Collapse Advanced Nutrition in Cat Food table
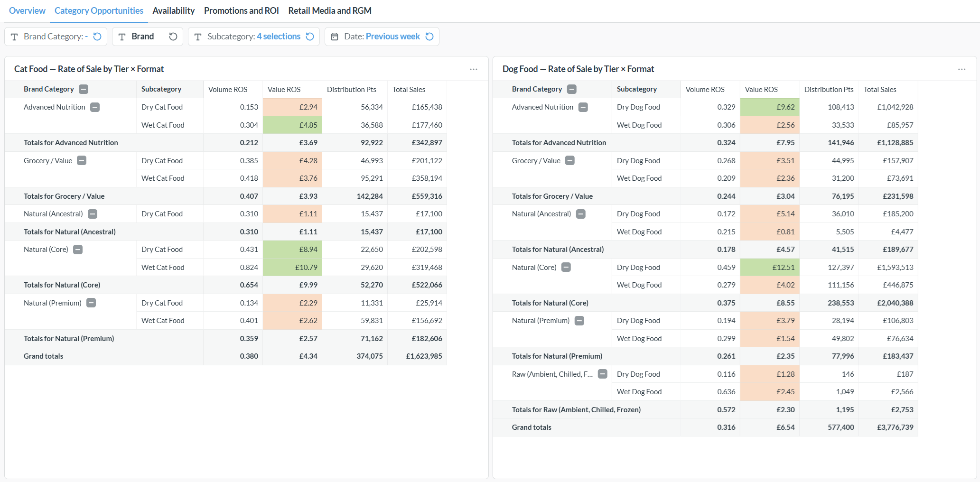Viewport: 980px width, 482px height. (x=95, y=107)
